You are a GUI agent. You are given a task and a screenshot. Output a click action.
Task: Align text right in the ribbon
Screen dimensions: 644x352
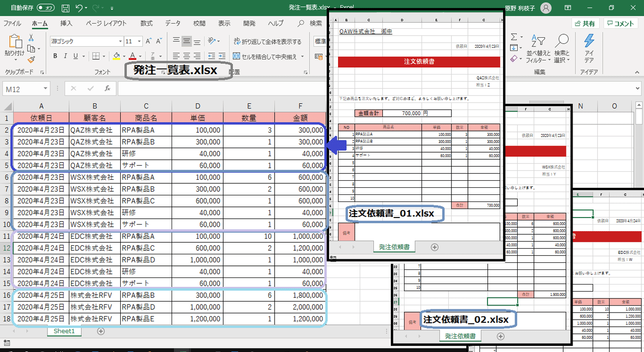[x=198, y=56]
